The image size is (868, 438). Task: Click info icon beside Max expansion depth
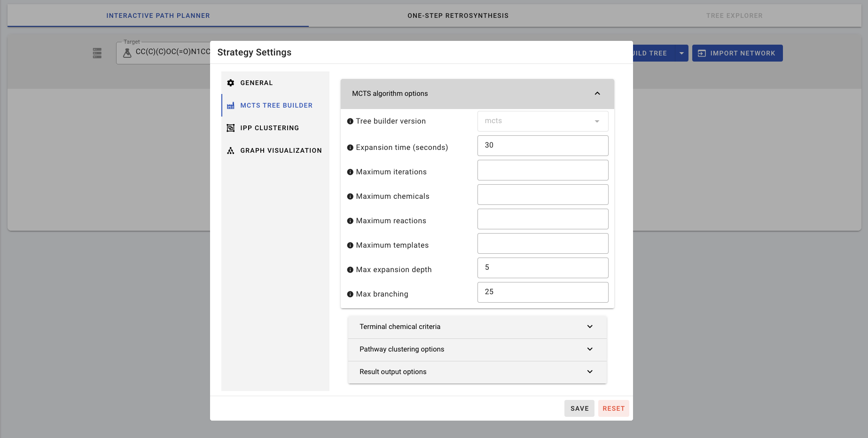coord(350,270)
